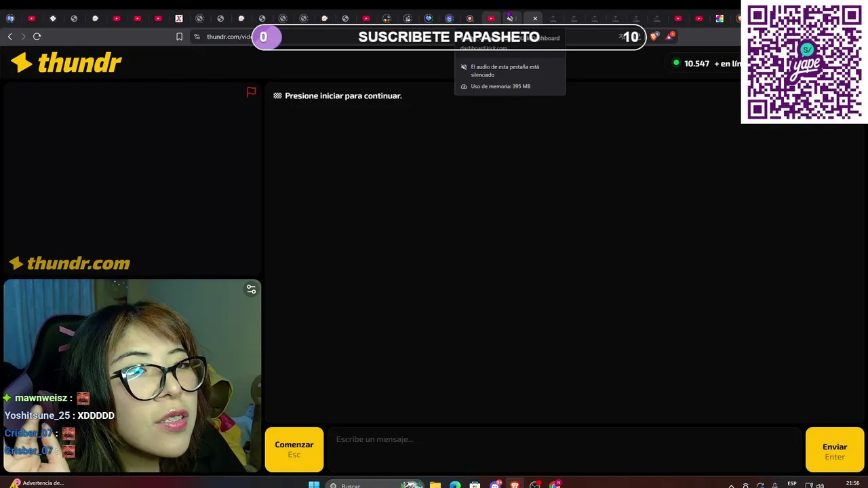Open the Advertencia de... taskbar item
Viewport: 868px width, 488px height.
tap(35, 483)
